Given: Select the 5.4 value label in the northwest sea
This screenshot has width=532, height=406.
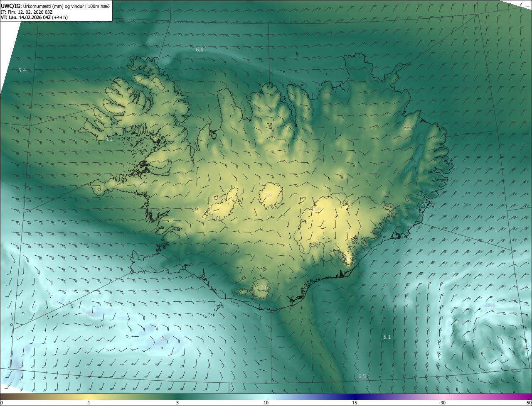Looking at the screenshot, I should pos(22,71).
